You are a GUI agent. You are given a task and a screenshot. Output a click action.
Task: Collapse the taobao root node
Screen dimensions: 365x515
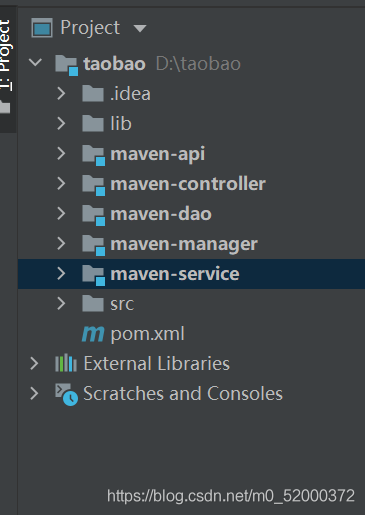coord(35,62)
